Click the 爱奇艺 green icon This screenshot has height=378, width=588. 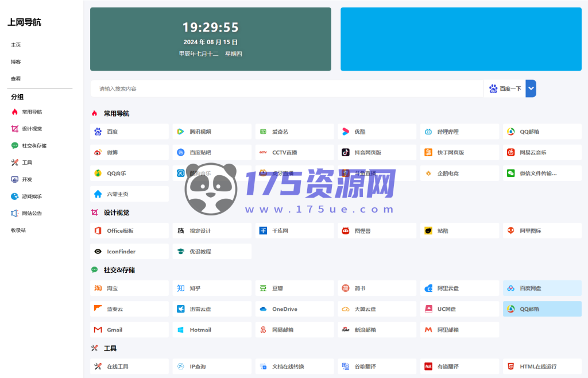point(263,132)
